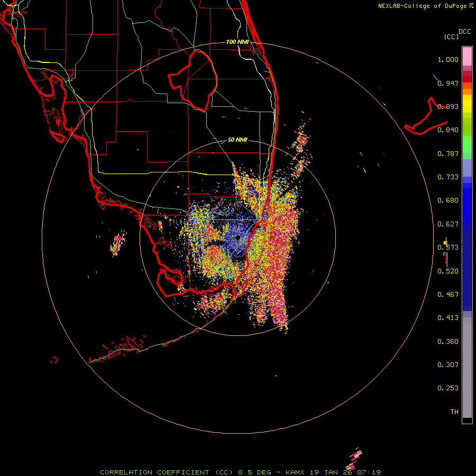The width and height of the screenshot is (476, 476).
Task: Click the 0.520 color scale value
Action: point(448,271)
